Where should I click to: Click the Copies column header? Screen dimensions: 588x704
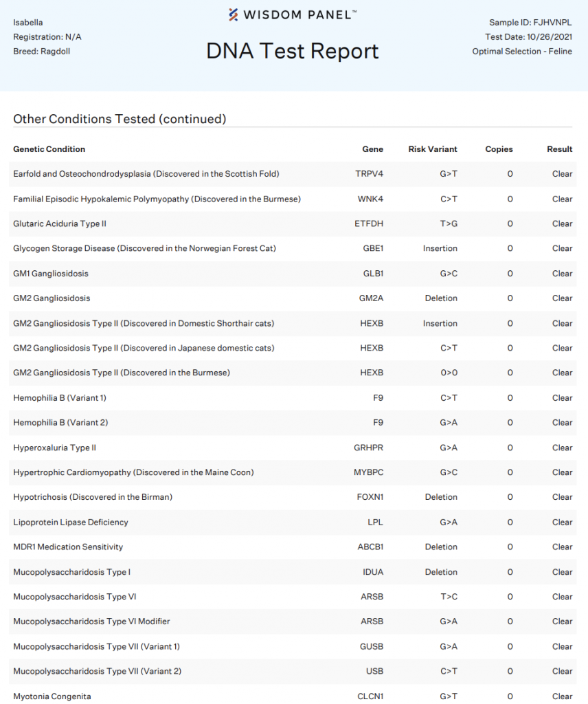point(499,149)
